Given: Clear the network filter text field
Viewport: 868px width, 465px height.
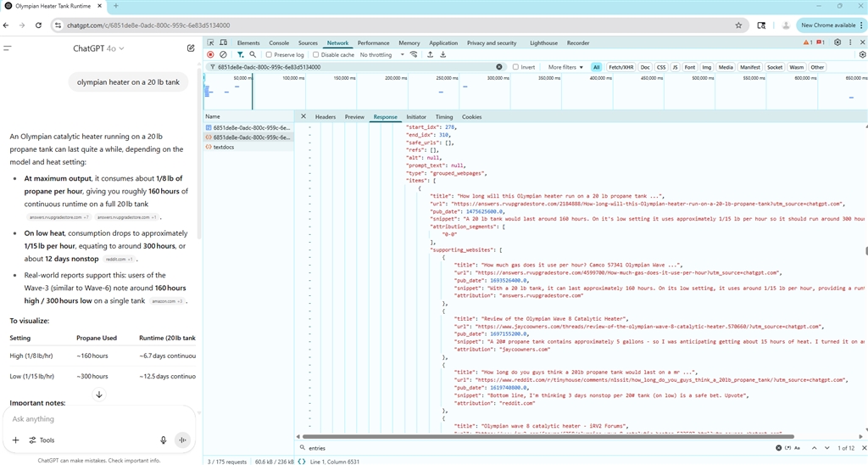Looking at the screenshot, I should 498,67.
